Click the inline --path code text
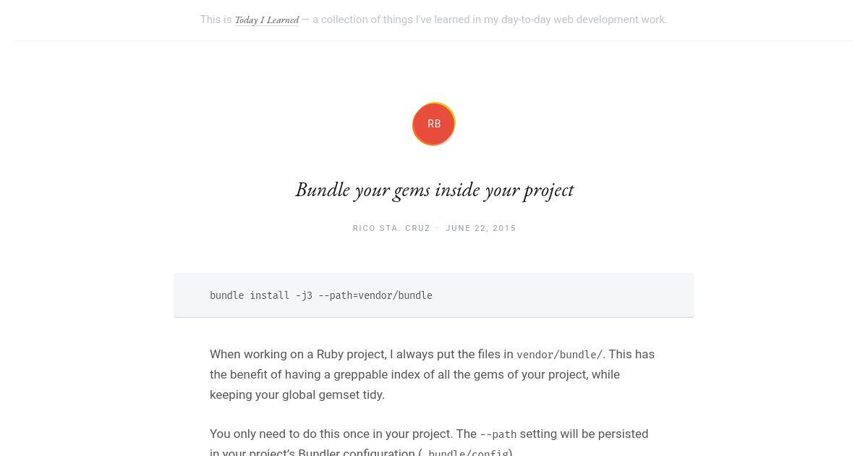 click(498, 434)
